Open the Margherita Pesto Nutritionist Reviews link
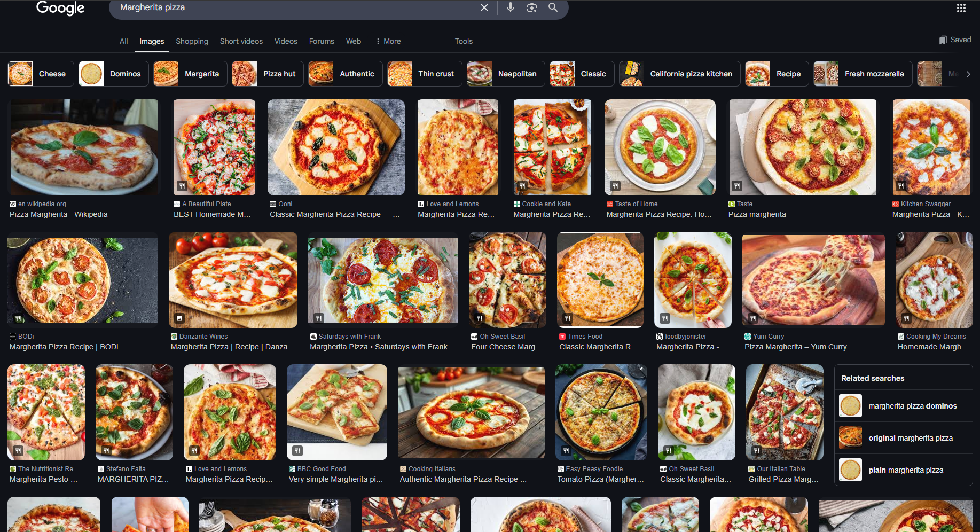 point(44,479)
